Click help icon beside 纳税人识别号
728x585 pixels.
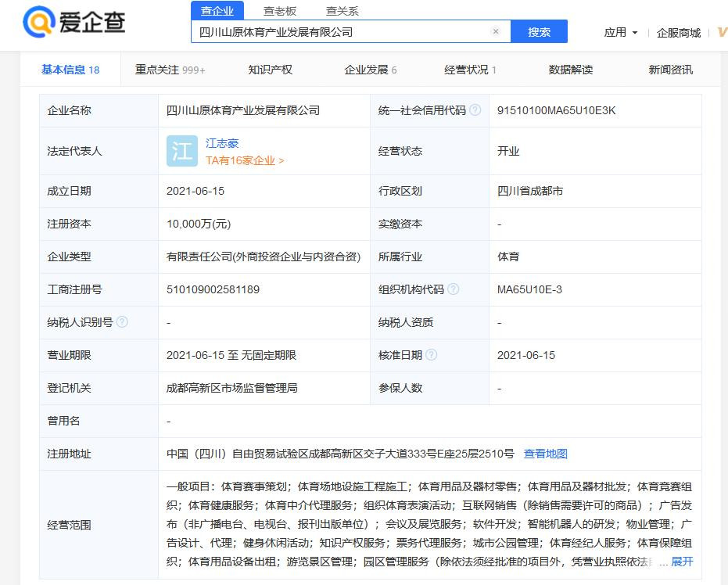point(122,322)
